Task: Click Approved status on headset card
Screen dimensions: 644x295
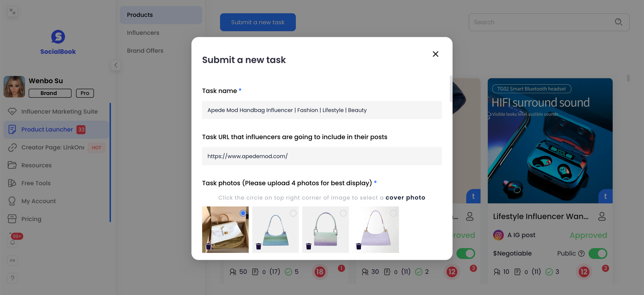Action: [588, 235]
